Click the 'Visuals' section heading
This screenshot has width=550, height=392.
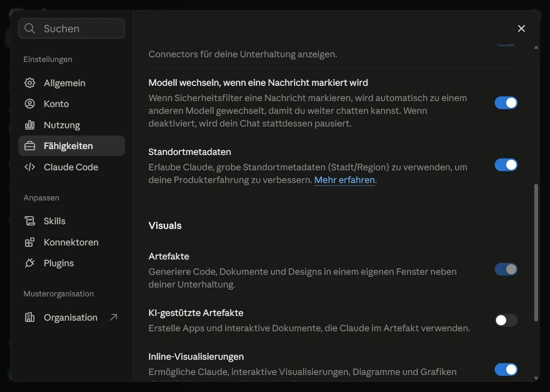(x=165, y=225)
